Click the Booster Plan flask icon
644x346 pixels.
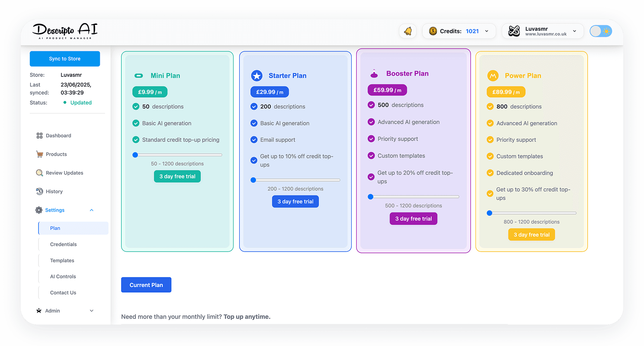[x=374, y=73]
